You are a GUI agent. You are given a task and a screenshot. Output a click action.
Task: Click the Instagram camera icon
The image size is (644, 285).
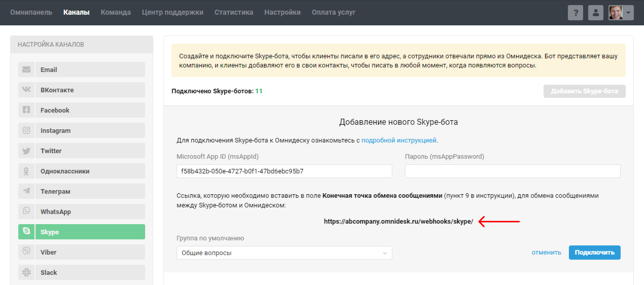[x=26, y=130]
